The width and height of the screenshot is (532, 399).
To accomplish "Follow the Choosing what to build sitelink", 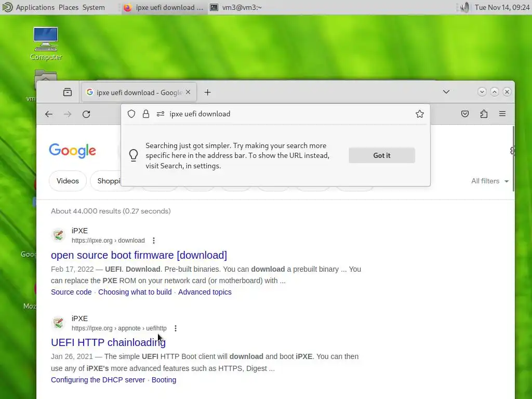I will (x=135, y=292).
